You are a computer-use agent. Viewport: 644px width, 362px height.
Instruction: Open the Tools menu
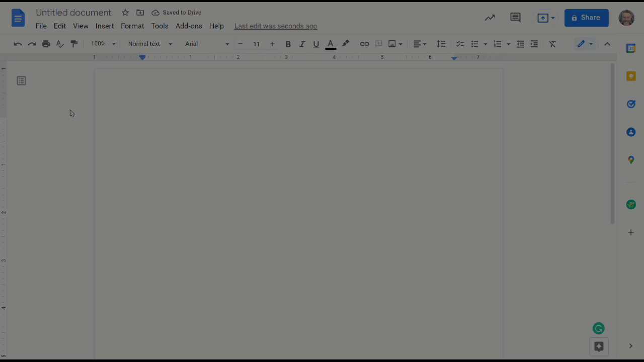coord(160,26)
